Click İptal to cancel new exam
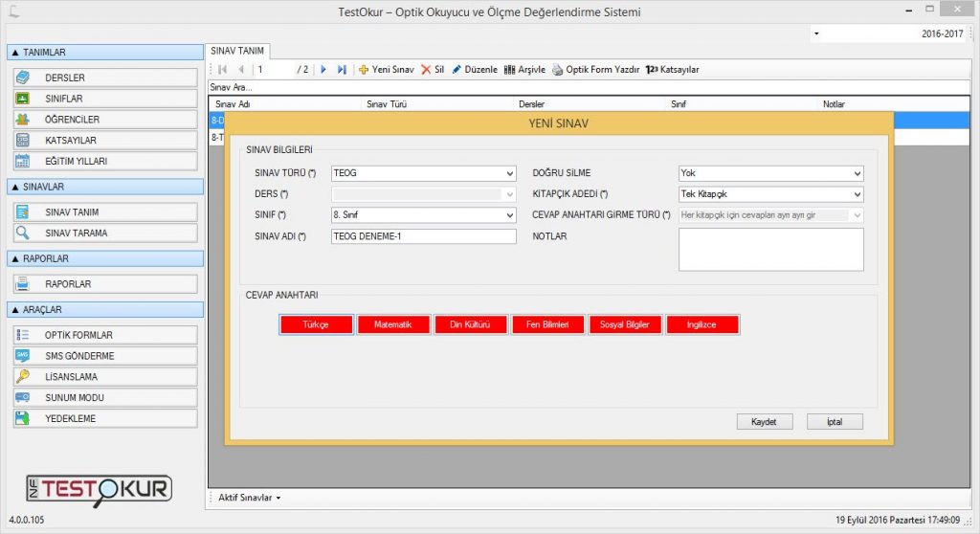Image resolution: width=980 pixels, height=534 pixels. [x=835, y=421]
